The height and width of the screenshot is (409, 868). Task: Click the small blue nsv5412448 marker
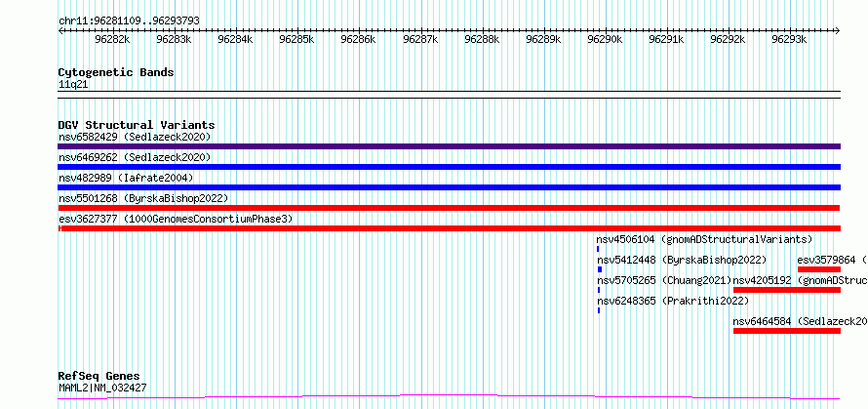click(600, 269)
